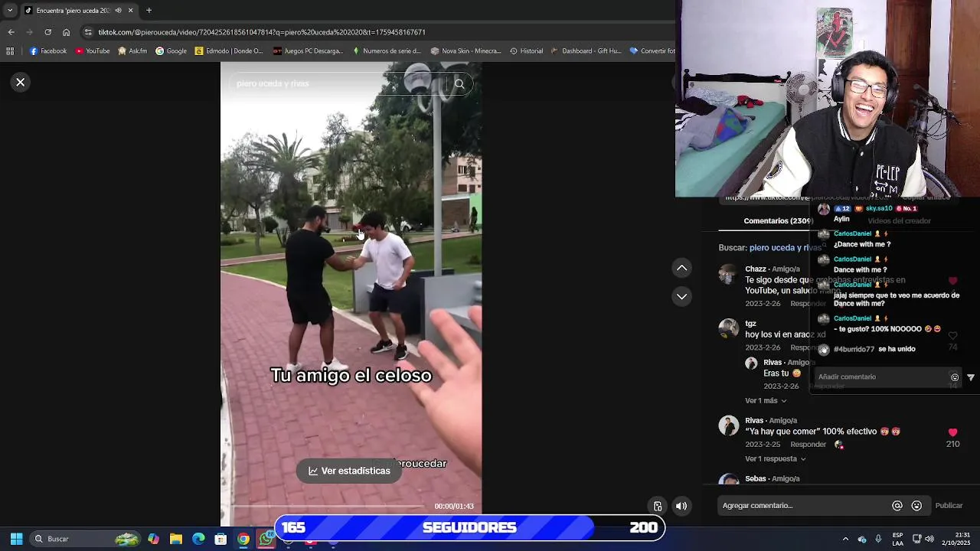
Task: Open the ESP LAA language switcher
Action: tap(897, 539)
